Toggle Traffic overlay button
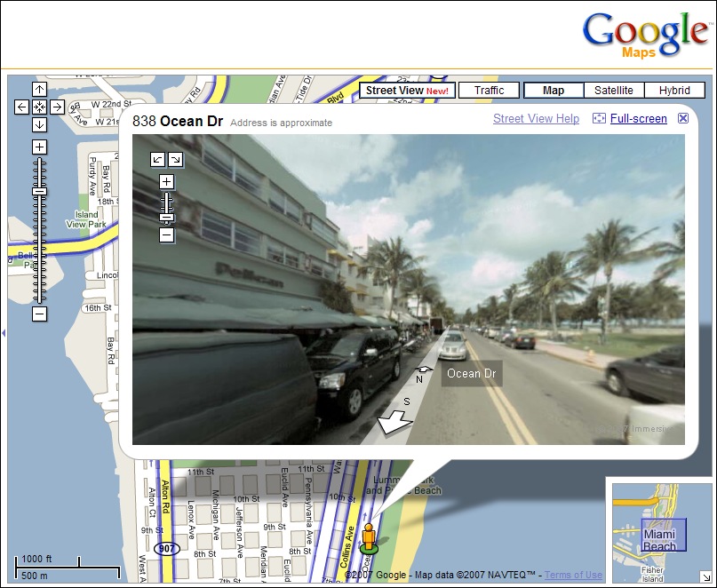Image resolution: width=717 pixels, height=588 pixels. tap(489, 91)
